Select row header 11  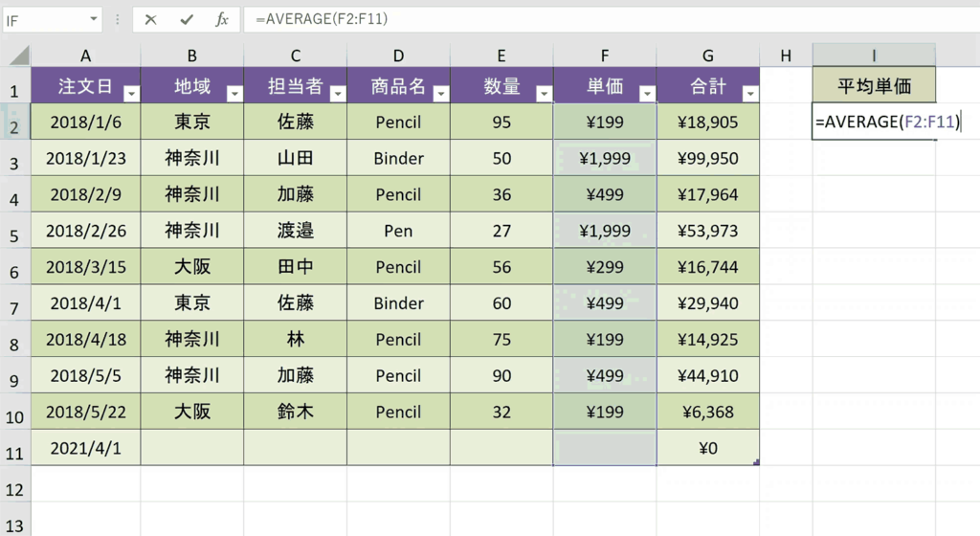click(14, 448)
